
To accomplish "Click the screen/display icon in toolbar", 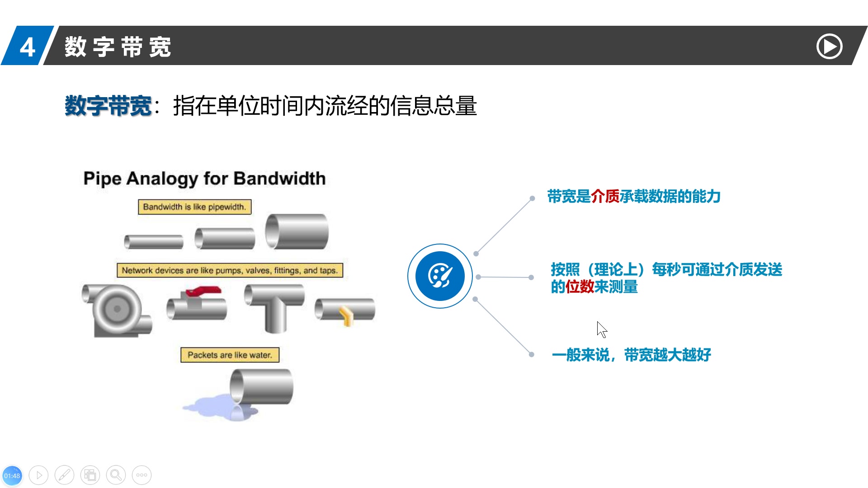I will (x=91, y=475).
